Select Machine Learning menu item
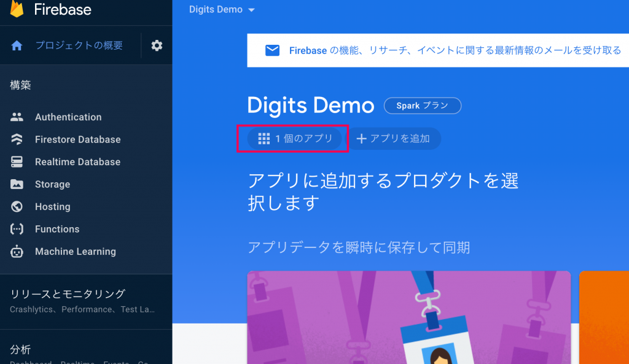The width and height of the screenshot is (629, 364). (76, 252)
